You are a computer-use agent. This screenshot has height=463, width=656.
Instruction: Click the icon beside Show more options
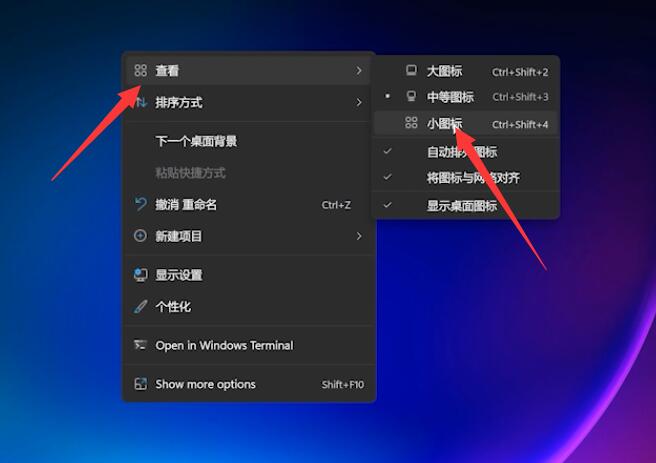tap(141, 384)
